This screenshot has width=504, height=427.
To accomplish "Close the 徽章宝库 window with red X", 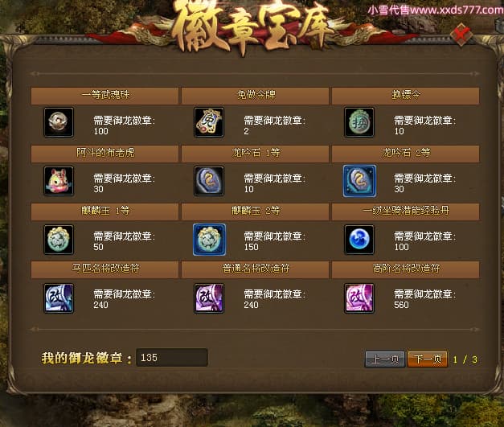I will click(x=461, y=34).
